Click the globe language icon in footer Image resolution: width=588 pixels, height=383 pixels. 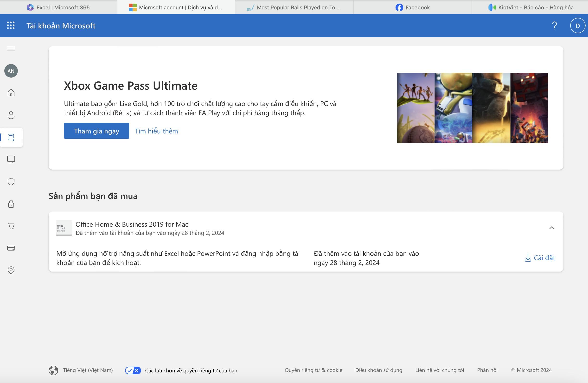(x=53, y=370)
